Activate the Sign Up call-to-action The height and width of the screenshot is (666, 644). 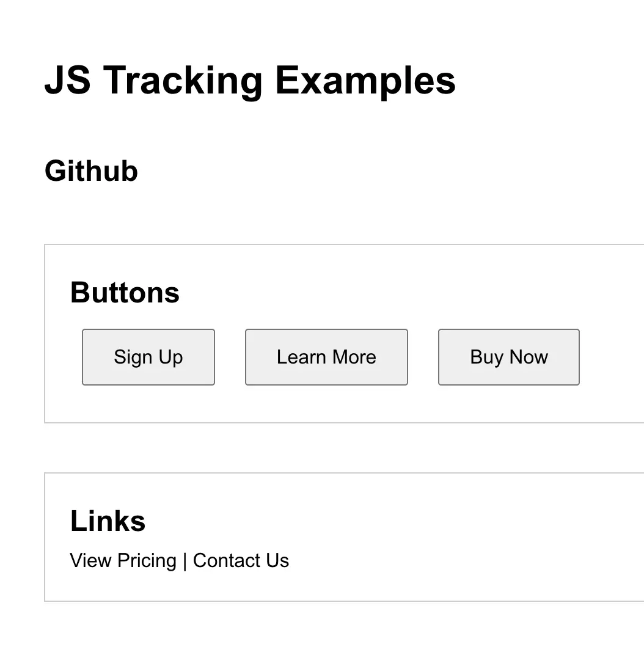click(x=148, y=357)
